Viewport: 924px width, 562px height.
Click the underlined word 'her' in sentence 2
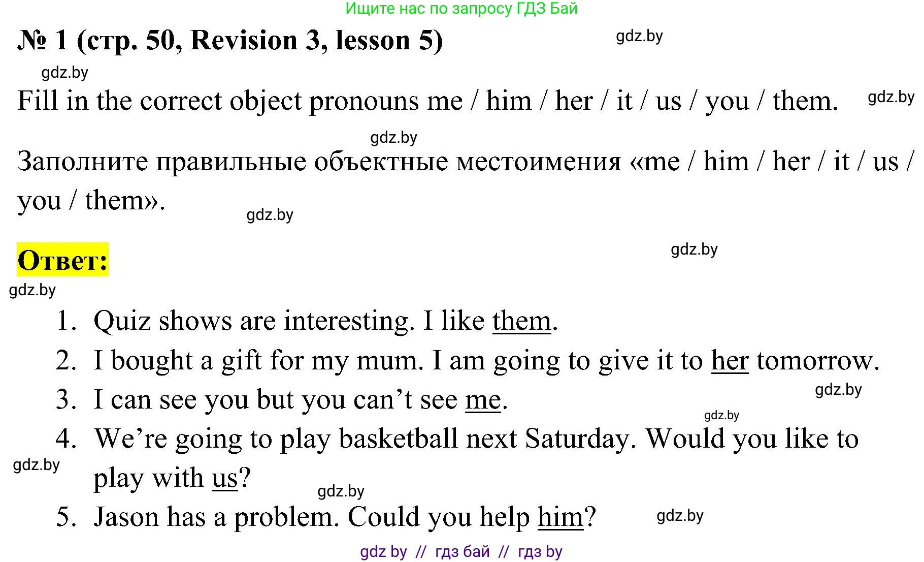[x=730, y=361]
